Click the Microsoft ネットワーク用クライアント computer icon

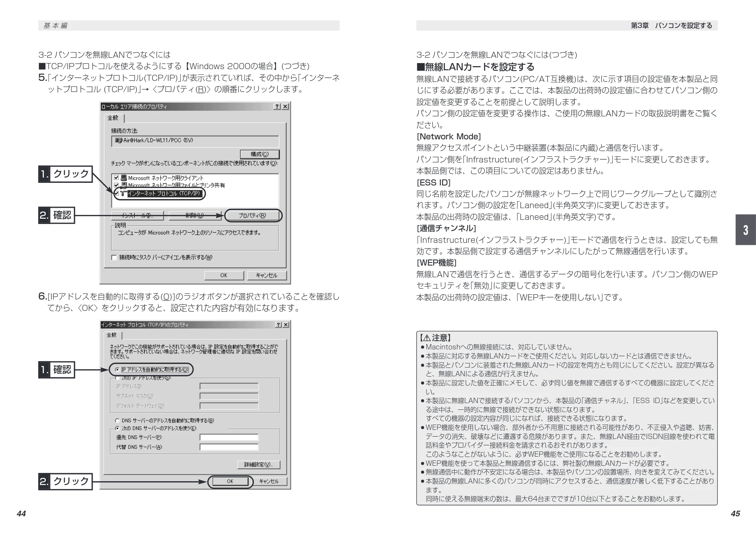124,178
